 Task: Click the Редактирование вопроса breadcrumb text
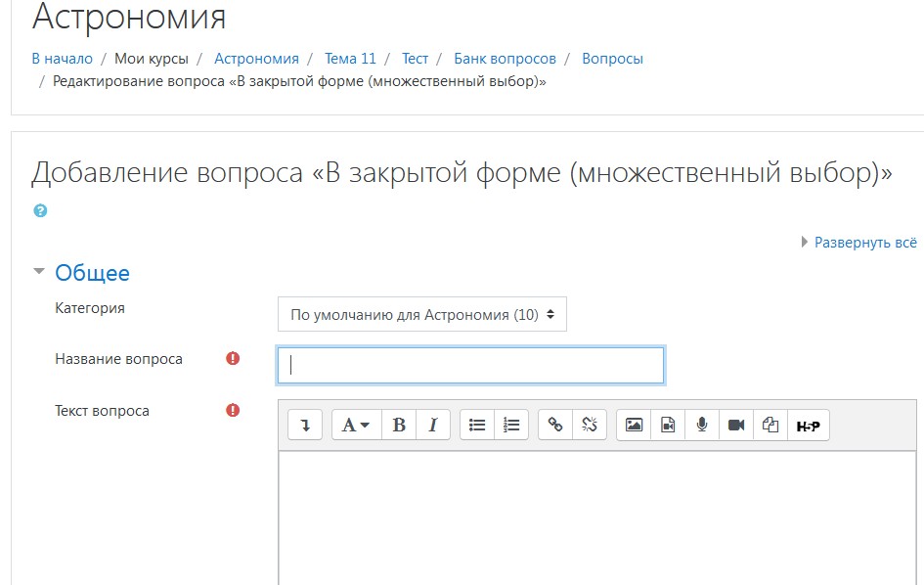(x=299, y=81)
